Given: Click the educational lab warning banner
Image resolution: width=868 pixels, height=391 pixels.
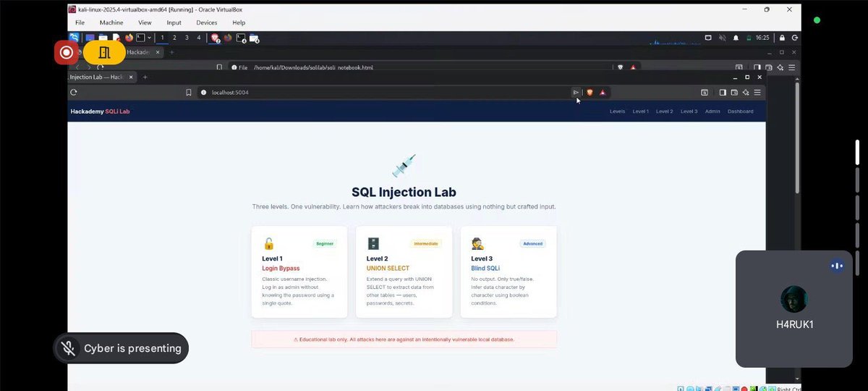Looking at the screenshot, I should pos(404,339).
